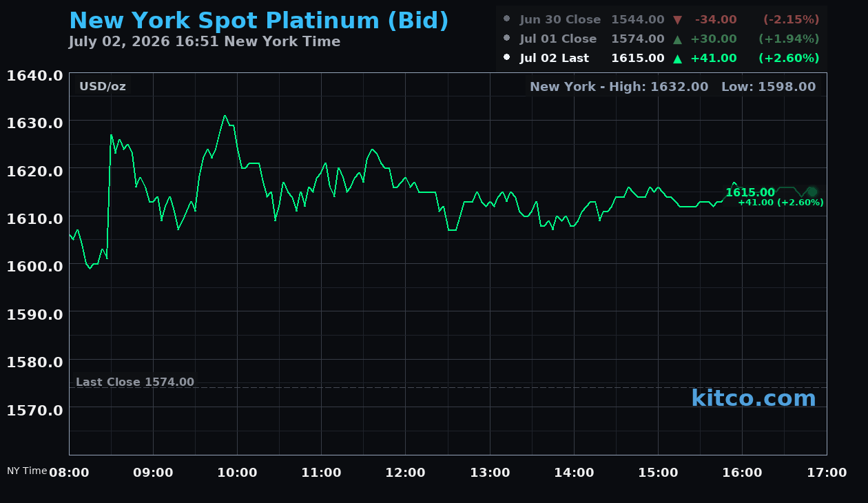Click the 11:00 time axis label

point(322,473)
